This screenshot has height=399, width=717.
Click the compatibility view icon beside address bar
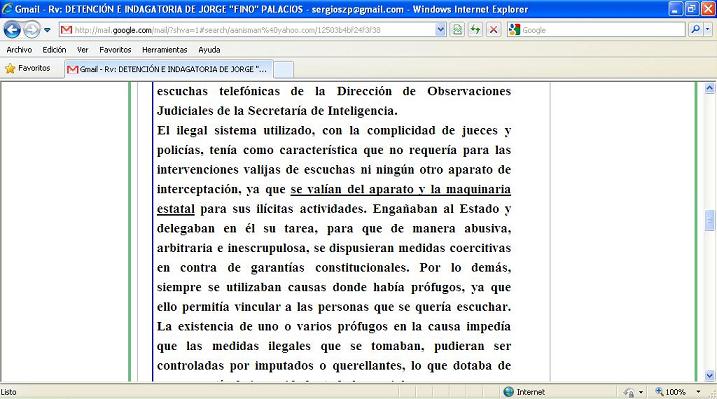click(x=457, y=30)
